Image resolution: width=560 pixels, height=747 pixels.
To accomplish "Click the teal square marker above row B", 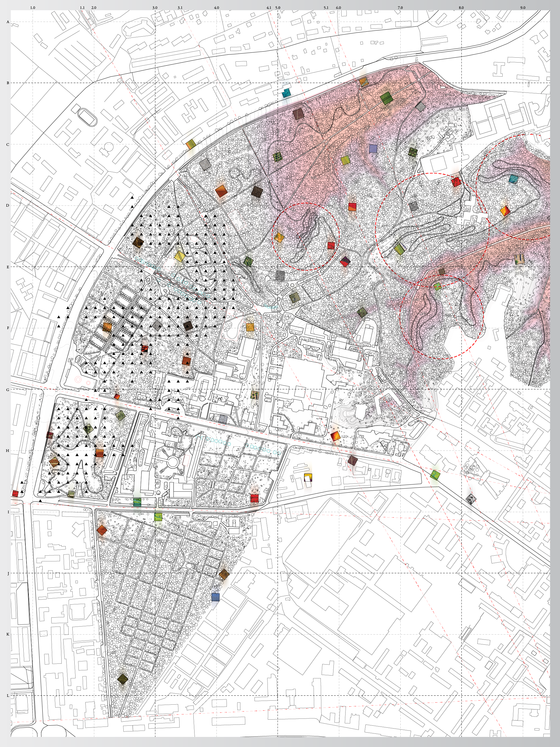I will click(x=286, y=93).
